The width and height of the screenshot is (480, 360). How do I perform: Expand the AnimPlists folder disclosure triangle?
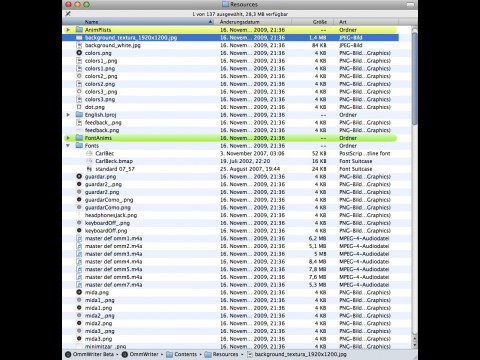[68, 30]
